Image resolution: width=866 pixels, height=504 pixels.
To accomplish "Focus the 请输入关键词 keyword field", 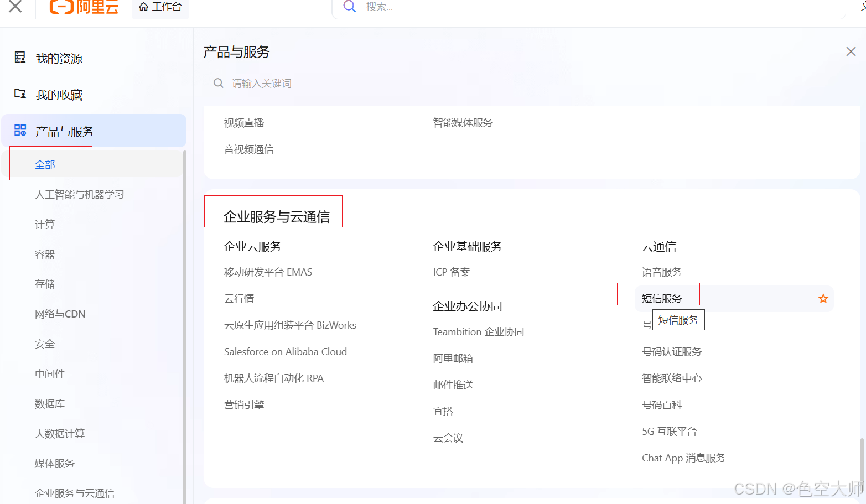I will 531,83.
